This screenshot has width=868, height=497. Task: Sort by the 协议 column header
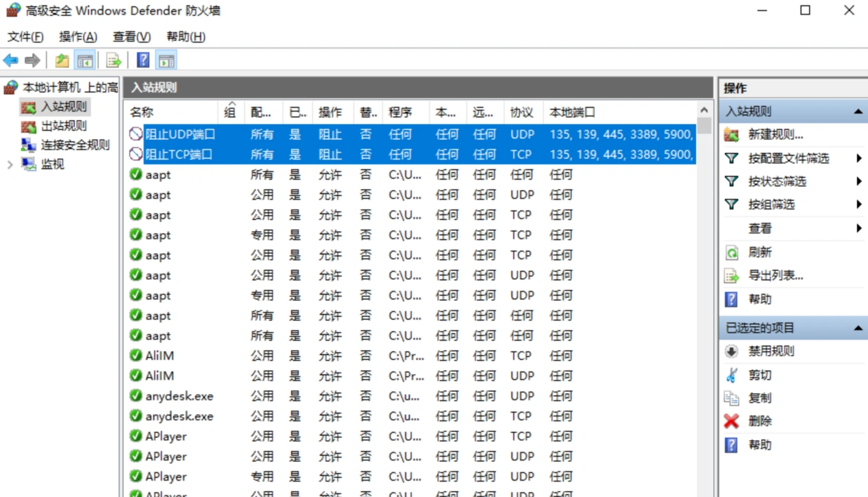pos(524,112)
